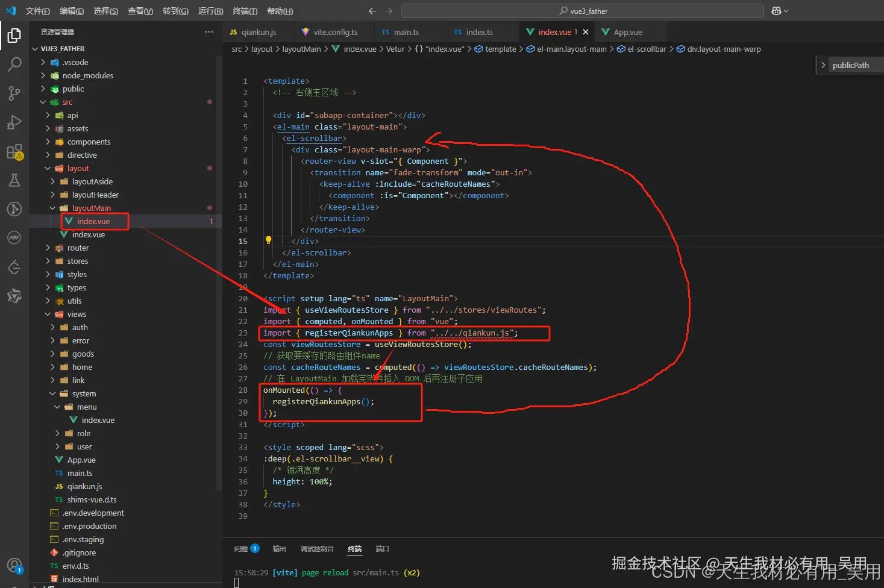The width and height of the screenshot is (884, 588).
Task: Click the Vetur icon in the breadcrumb bar
Action: [x=395, y=49]
